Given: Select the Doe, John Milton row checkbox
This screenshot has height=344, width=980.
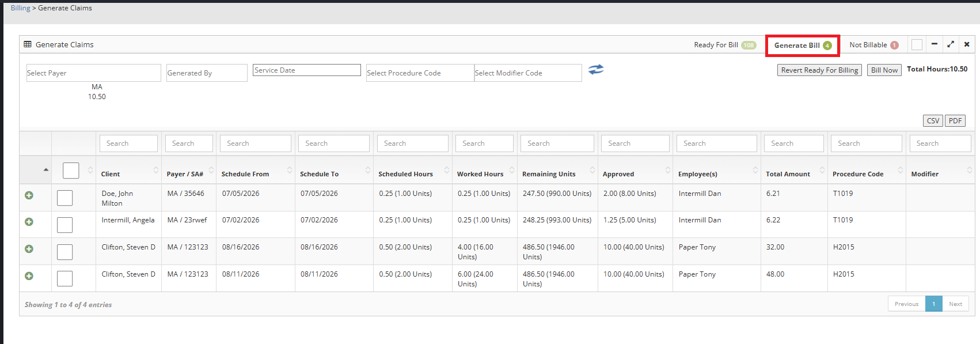Looking at the screenshot, I should coord(65,198).
